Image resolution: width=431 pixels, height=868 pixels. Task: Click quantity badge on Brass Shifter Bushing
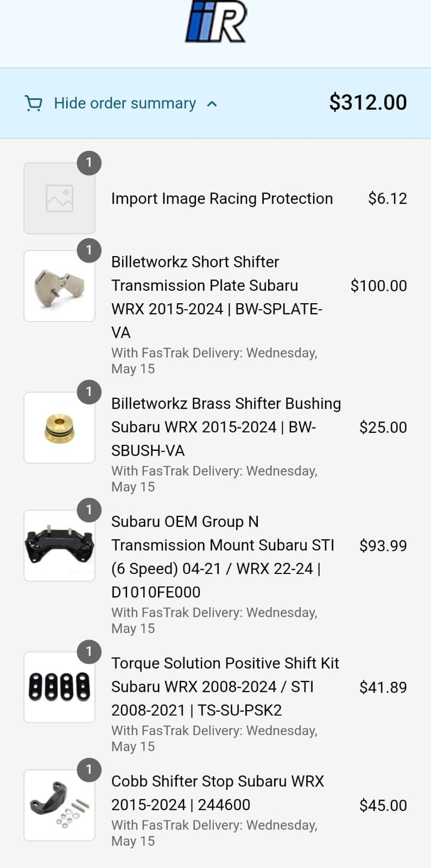[89, 392]
